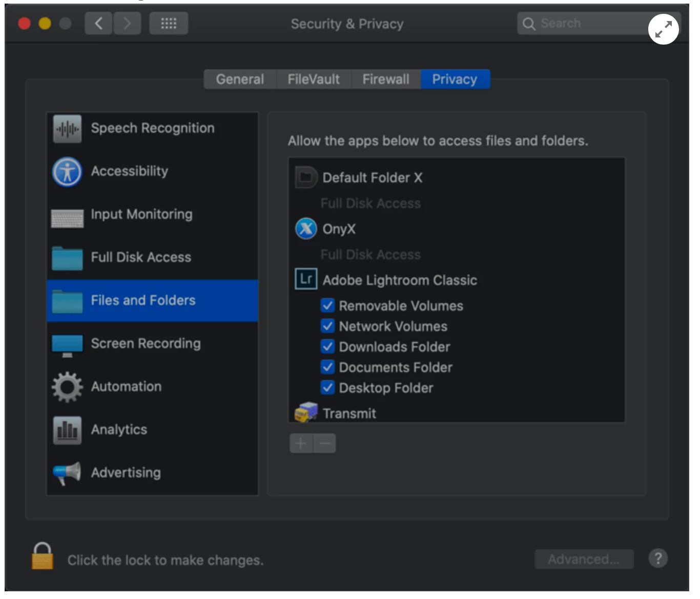Screen dimensions: 700x599
Task: Click the yellow minimize window button
Action: 45,24
